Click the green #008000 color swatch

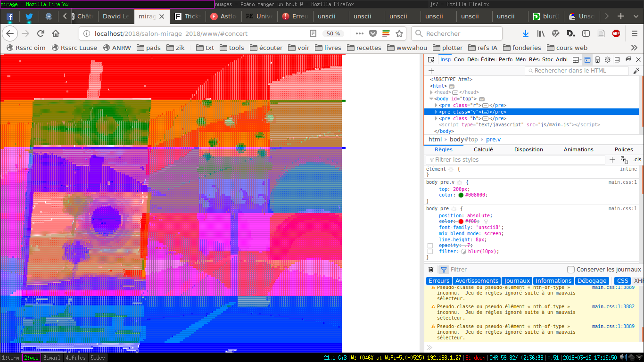point(461,195)
